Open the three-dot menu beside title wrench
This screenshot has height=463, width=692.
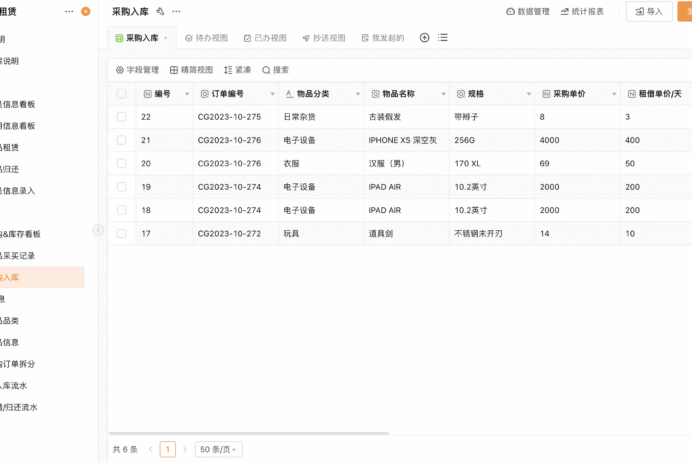point(176,11)
